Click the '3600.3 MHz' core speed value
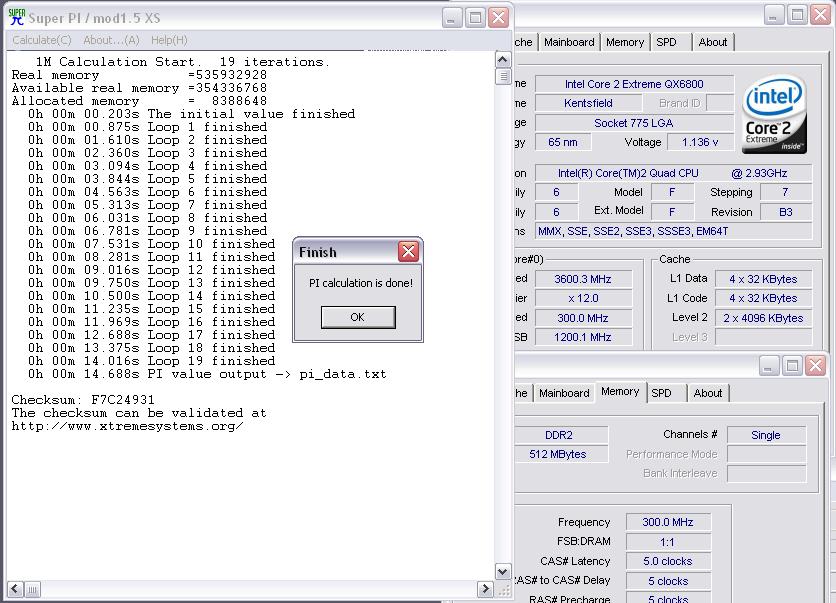 tap(583, 279)
